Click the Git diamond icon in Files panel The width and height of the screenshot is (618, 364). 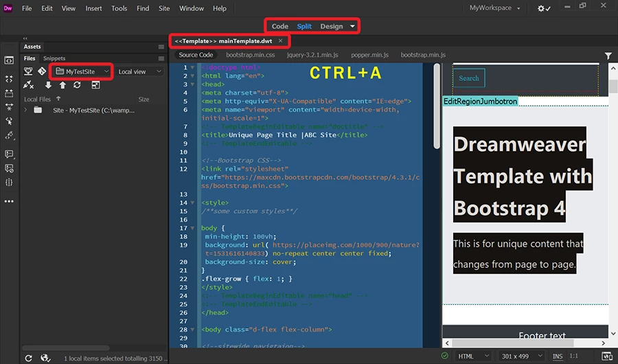coord(42,71)
